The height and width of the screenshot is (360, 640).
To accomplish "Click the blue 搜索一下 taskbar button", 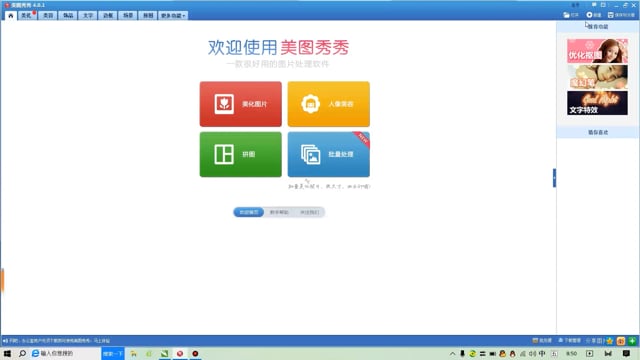I will click(x=113, y=353).
